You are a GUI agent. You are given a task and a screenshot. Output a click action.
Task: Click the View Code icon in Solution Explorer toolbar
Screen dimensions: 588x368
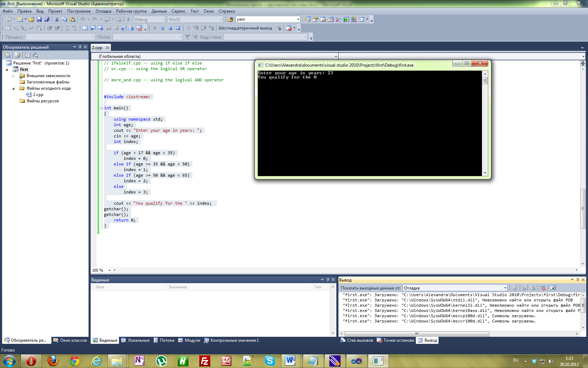click(28, 55)
